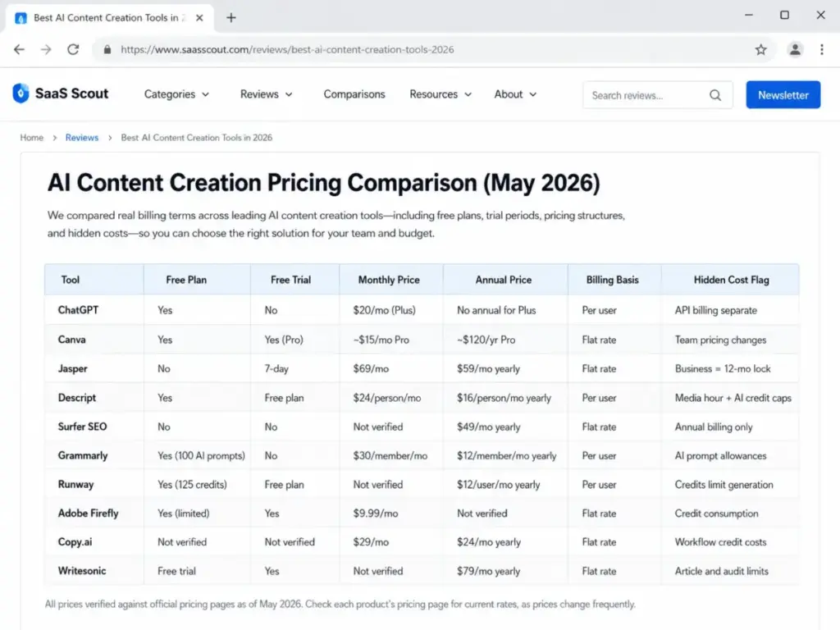This screenshot has width=840, height=630.
Task: Select the Grammarly row name
Action: tap(83, 456)
